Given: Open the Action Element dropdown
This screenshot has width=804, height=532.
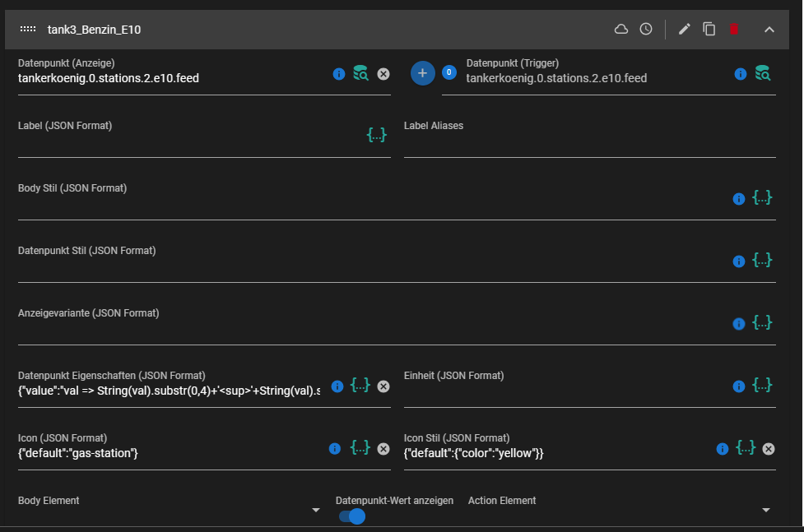Looking at the screenshot, I should coord(766,511).
